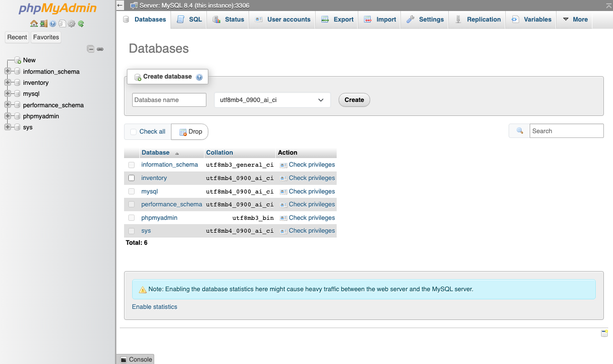Viewport: 613px width, 364px height.
Task: Expand the mysql tree node
Action: point(7,94)
